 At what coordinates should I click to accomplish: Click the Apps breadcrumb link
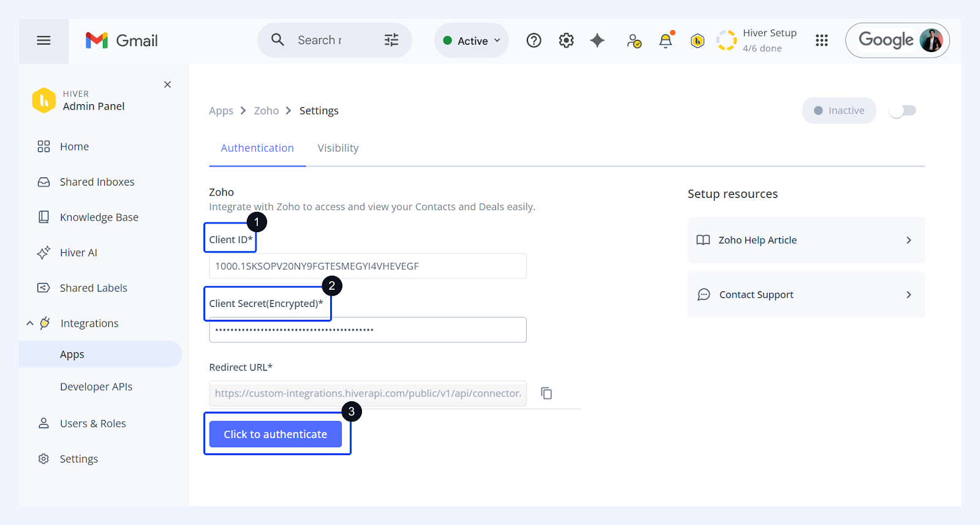pos(221,111)
